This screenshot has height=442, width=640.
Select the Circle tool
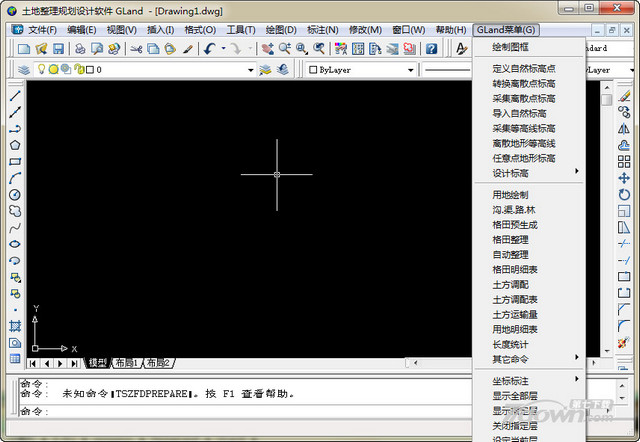[x=15, y=194]
